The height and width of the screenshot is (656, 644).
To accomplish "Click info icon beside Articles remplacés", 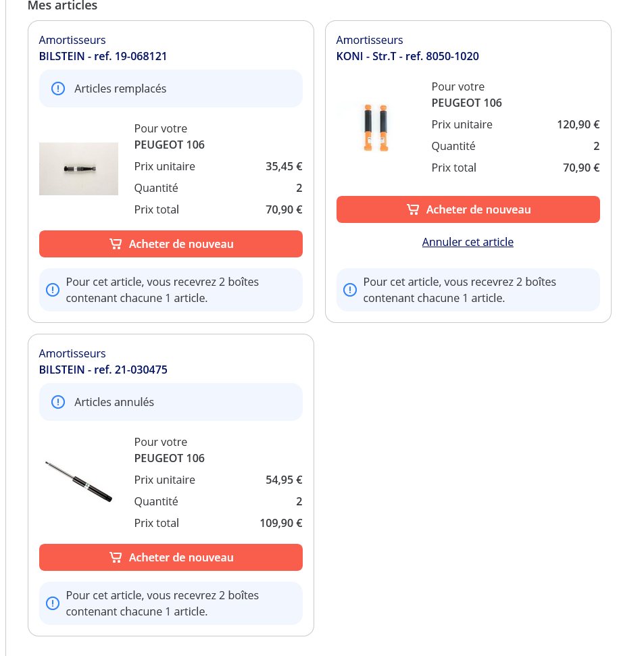I will click(x=58, y=89).
